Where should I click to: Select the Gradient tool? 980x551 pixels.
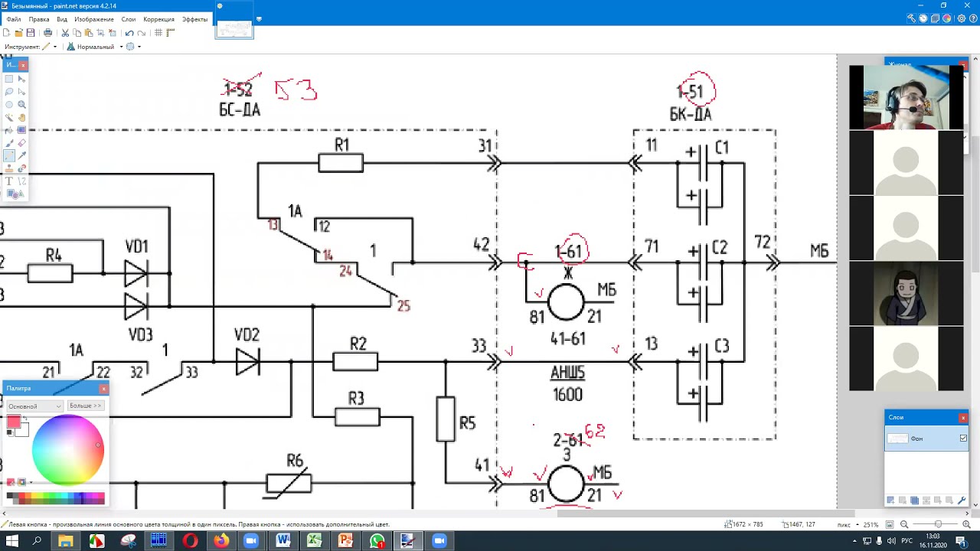[21, 130]
